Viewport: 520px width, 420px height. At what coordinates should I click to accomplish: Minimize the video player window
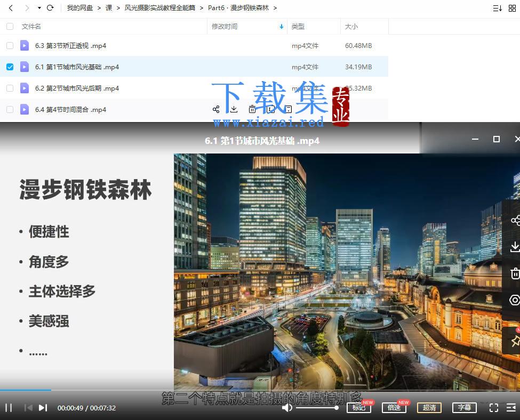[475, 139]
